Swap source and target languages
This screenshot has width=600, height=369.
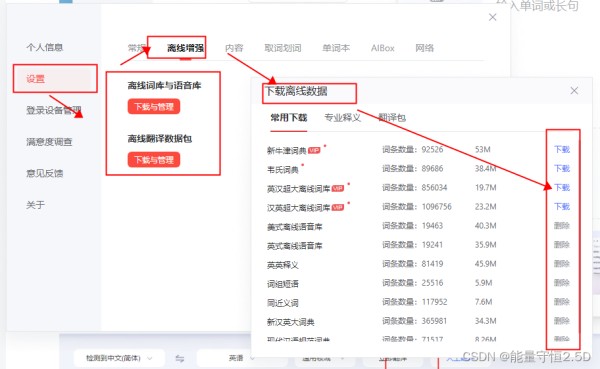(x=180, y=359)
